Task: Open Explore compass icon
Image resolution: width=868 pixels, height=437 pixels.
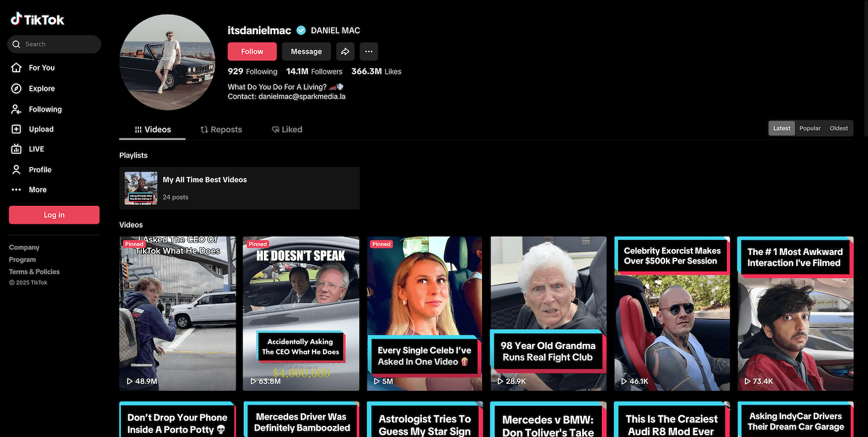Action: pos(17,88)
